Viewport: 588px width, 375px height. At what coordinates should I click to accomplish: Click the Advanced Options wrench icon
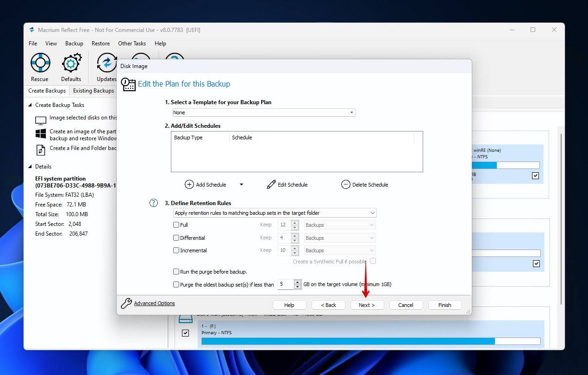[x=126, y=304]
